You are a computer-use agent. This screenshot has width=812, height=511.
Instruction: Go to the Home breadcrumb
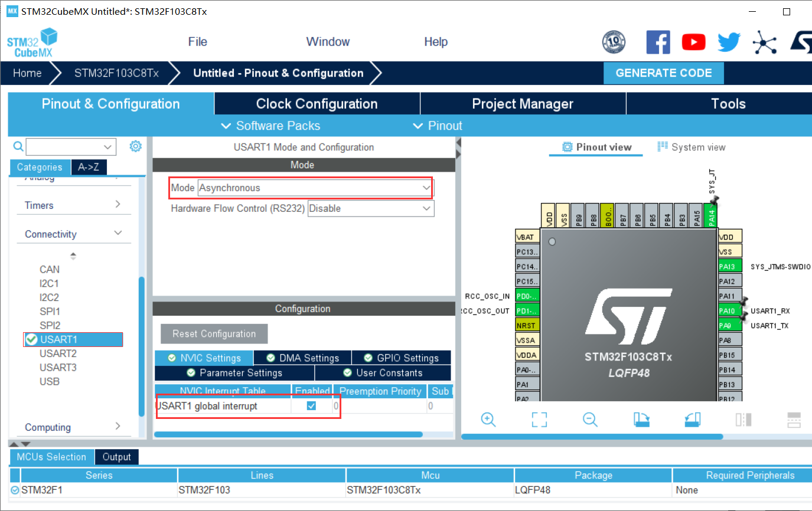(x=27, y=73)
